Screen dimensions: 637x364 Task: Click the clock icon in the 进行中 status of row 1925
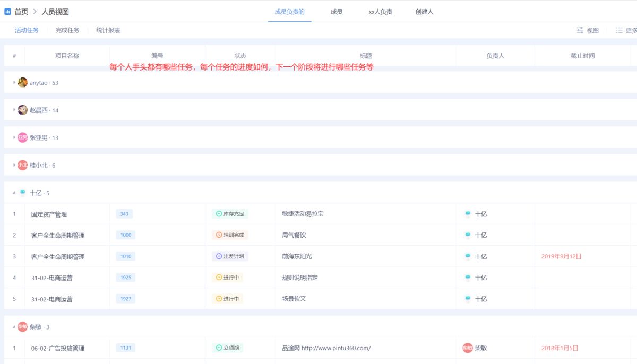pyautogui.click(x=219, y=278)
